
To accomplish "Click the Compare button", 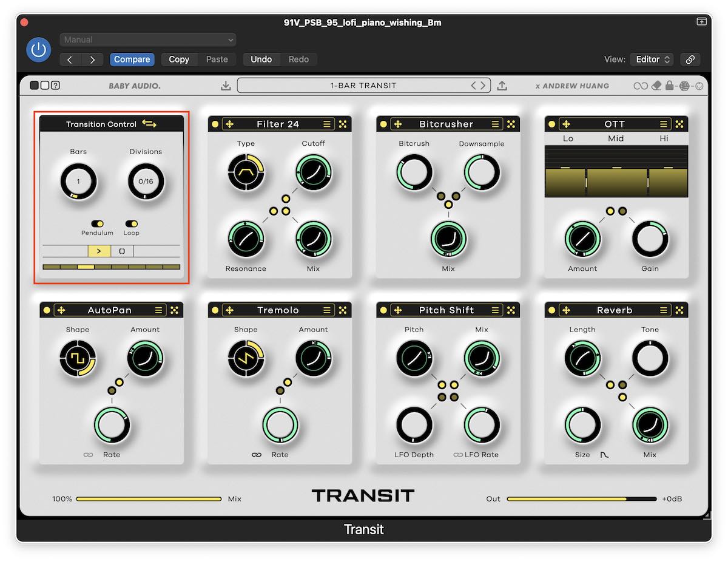I will [x=132, y=59].
